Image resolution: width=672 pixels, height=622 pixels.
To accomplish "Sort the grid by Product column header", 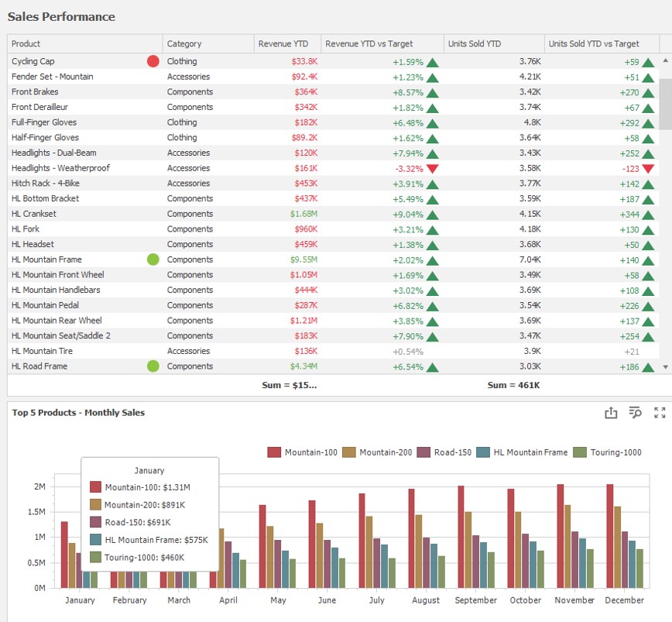I will pos(84,44).
